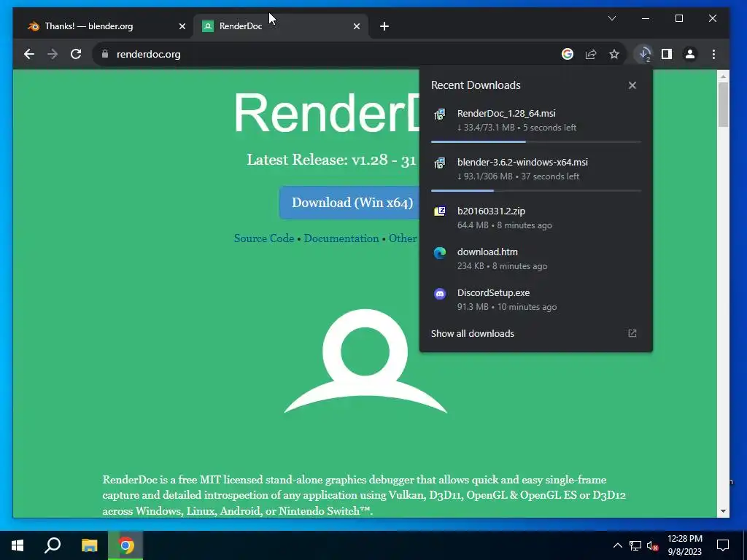Close the blender.org tab
This screenshot has width=747, height=560.
pos(182,27)
